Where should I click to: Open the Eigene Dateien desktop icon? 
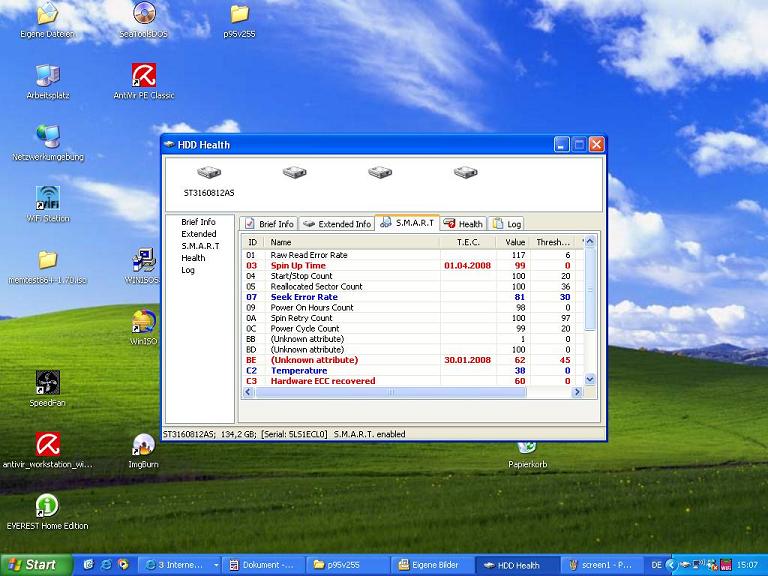(48, 20)
